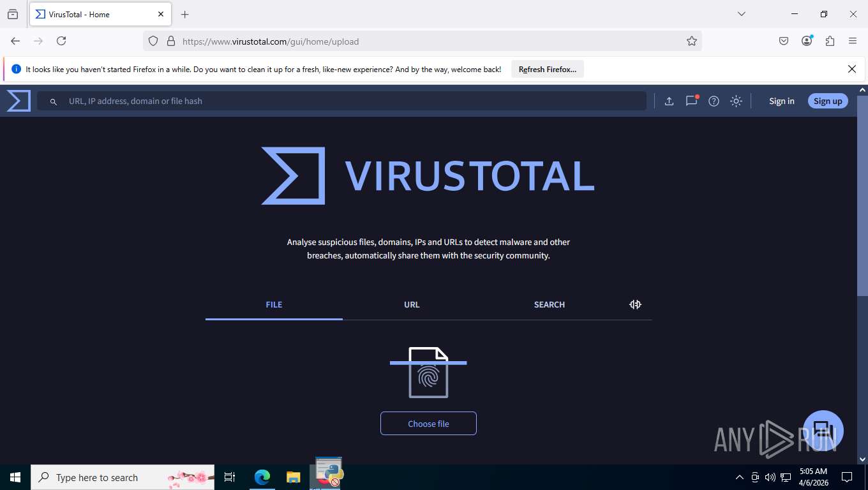This screenshot has width=868, height=490.
Task: Click the site security padlock icon
Action: tap(170, 41)
